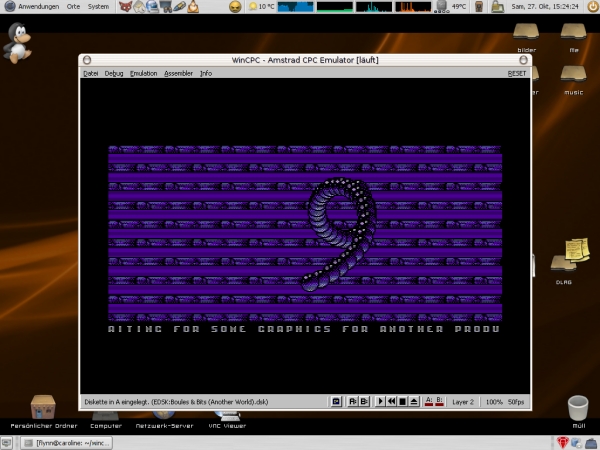Open the music folder on desktop

click(x=574, y=80)
